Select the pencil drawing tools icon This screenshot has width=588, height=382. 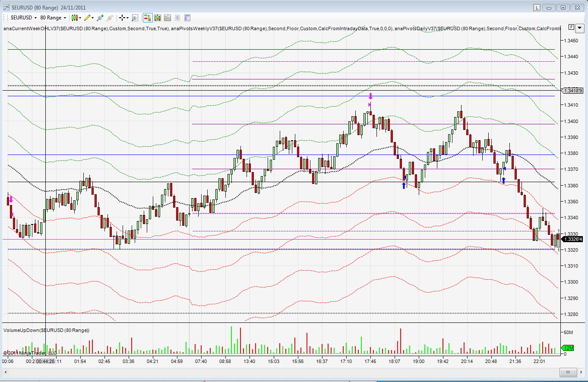(87, 18)
